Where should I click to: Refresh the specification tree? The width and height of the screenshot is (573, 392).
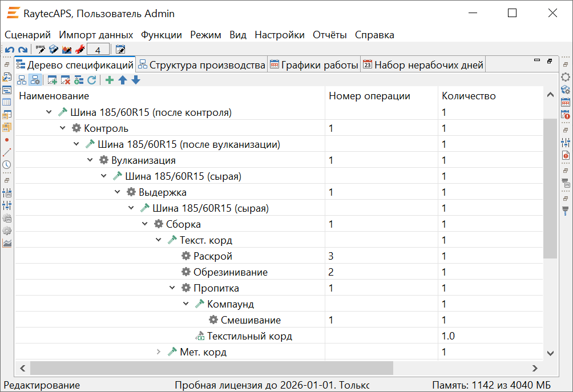point(92,80)
